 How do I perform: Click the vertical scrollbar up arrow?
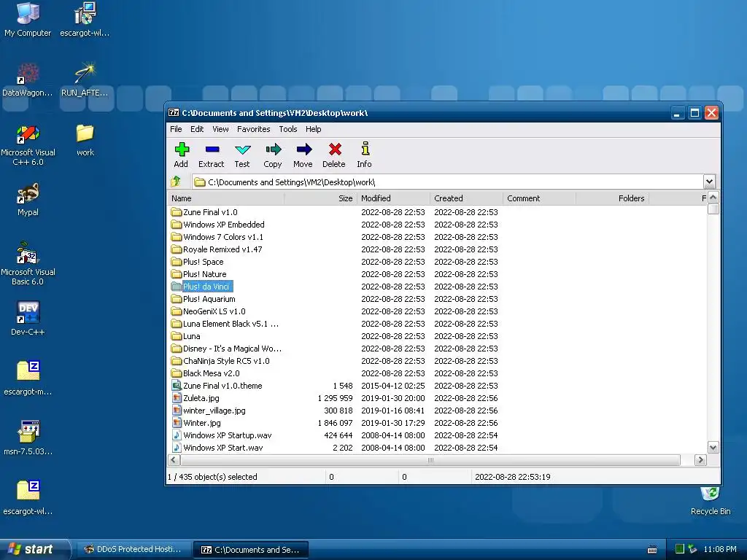pyautogui.click(x=713, y=198)
